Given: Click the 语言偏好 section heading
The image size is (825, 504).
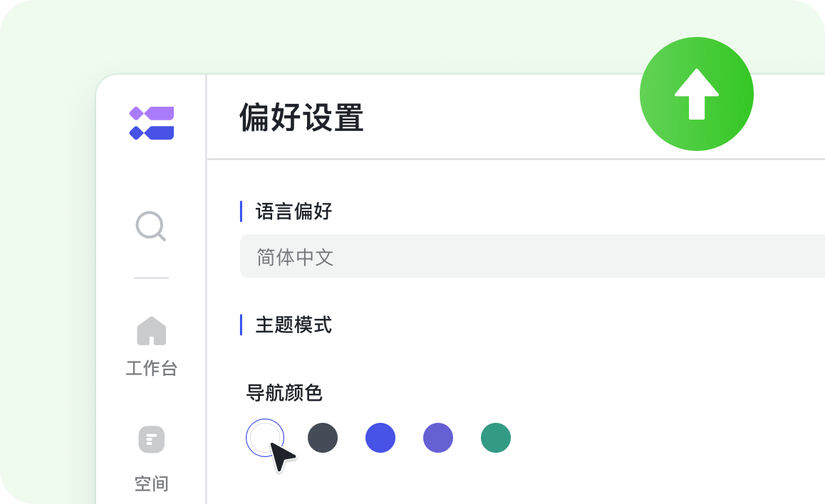Looking at the screenshot, I should (x=294, y=211).
